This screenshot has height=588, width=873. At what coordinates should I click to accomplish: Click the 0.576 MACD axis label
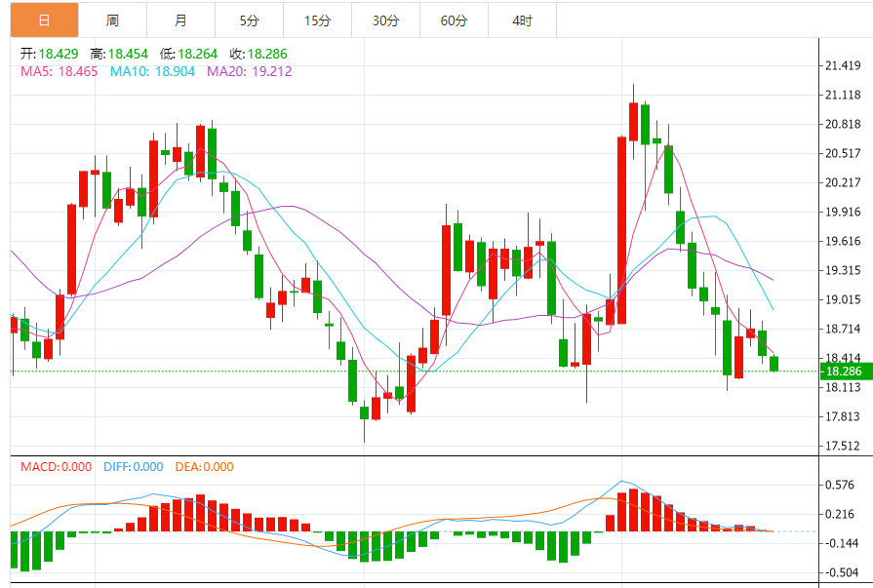pos(841,485)
